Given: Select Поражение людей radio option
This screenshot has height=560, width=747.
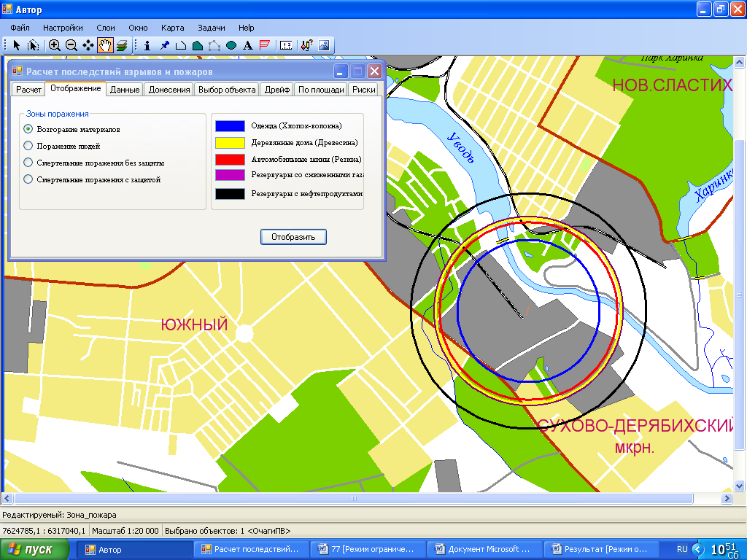Looking at the screenshot, I should point(28,146).
